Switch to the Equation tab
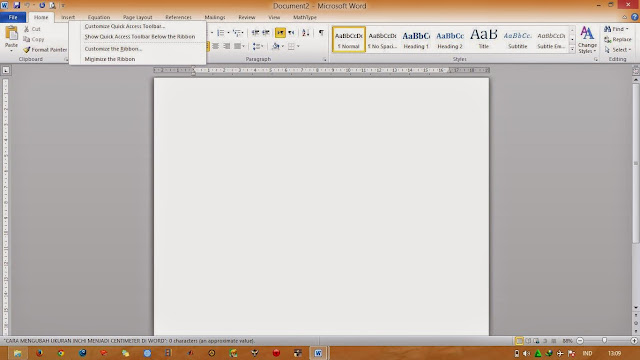 tap(99, 17)
